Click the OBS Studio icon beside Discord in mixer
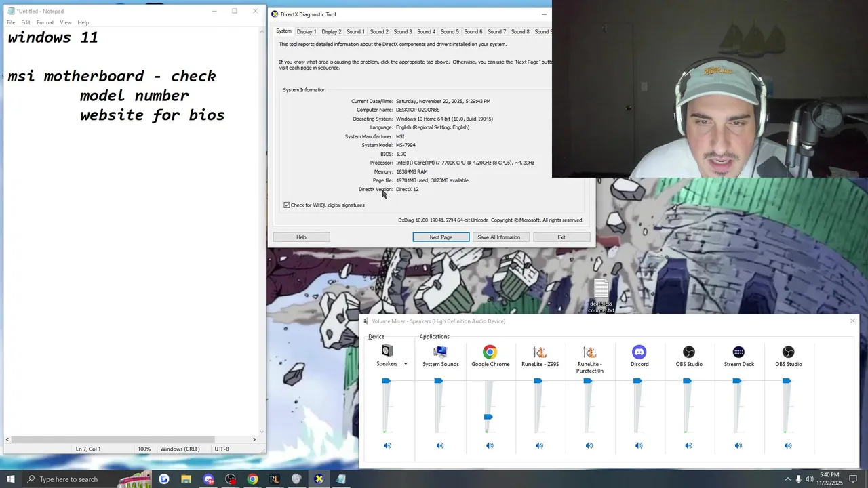The width and height of the screenshot is (868, 488). (x=688, y=352)
